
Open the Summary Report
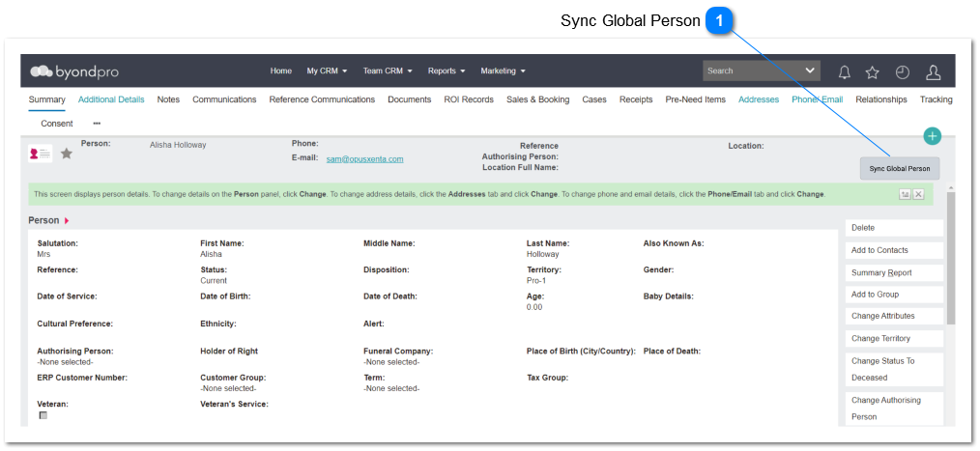coord(894,273)
